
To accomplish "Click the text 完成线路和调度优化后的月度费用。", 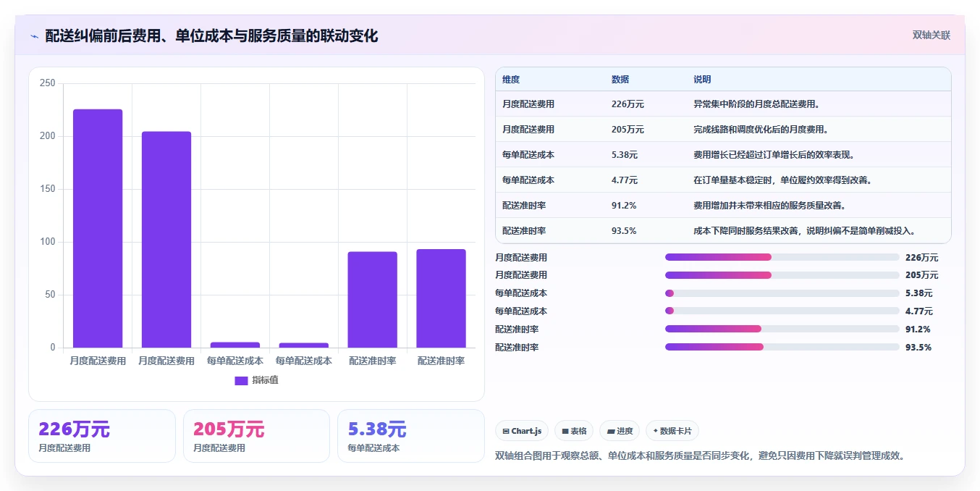I will tap(761, 130).
